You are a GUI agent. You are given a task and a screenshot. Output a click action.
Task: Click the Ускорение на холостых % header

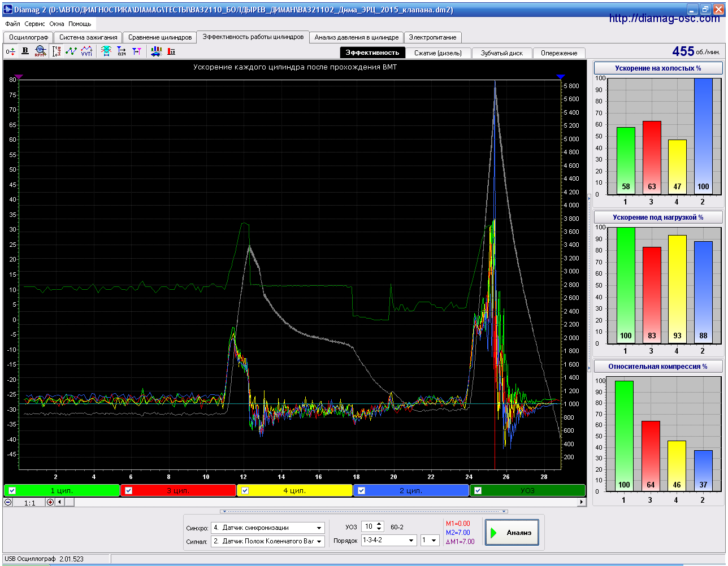click(x=658, y=68)
